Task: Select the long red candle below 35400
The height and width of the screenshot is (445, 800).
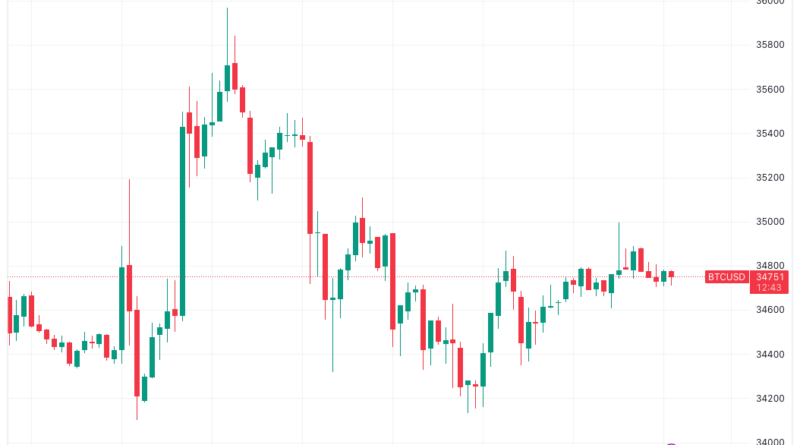Action: [310, 188]
